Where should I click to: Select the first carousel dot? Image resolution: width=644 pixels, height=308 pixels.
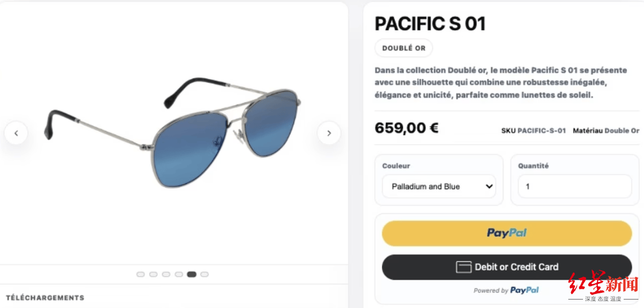click(141, 275)
